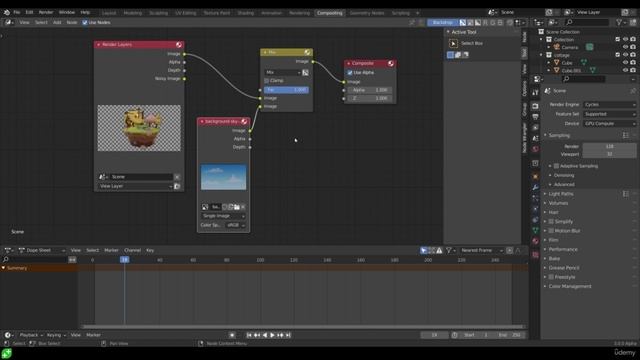Click the Select Box active tool icon
640x360 pixels.
point(453,44)
